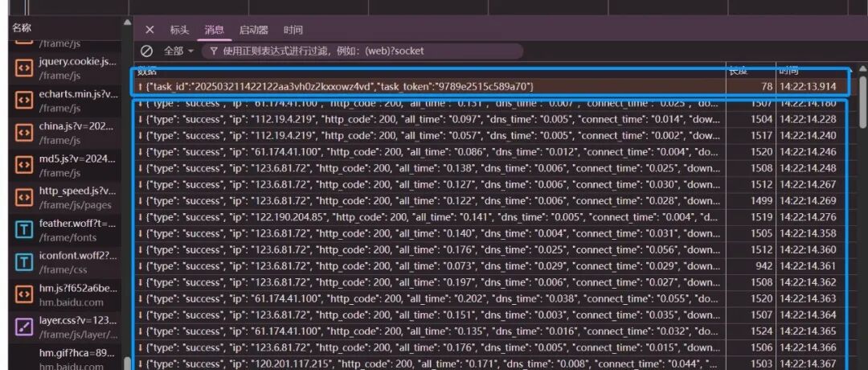Select message received at 14:22:14.362
The height and width of the screenshot is (370, 868).
[x=492, y=282]
